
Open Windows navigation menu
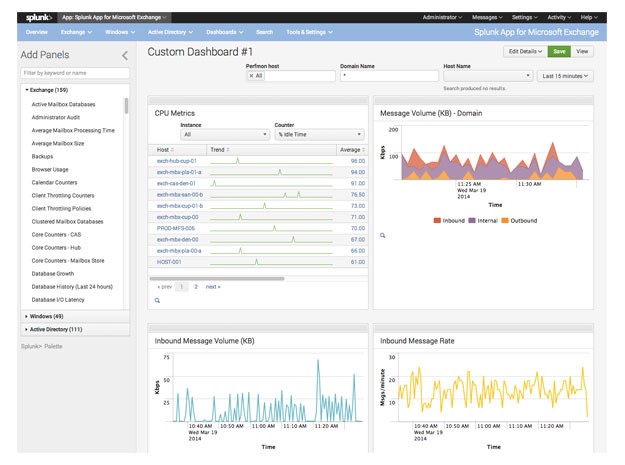[x=120, y=32]
